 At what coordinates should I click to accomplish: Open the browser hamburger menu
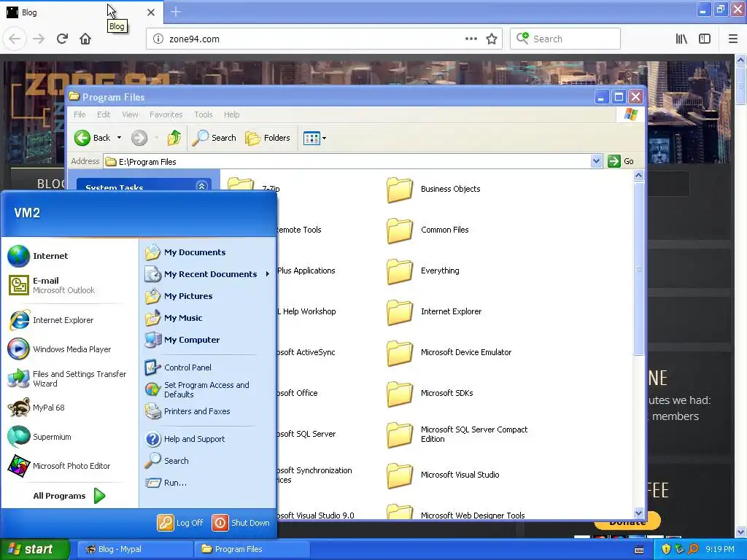point(733,39)
